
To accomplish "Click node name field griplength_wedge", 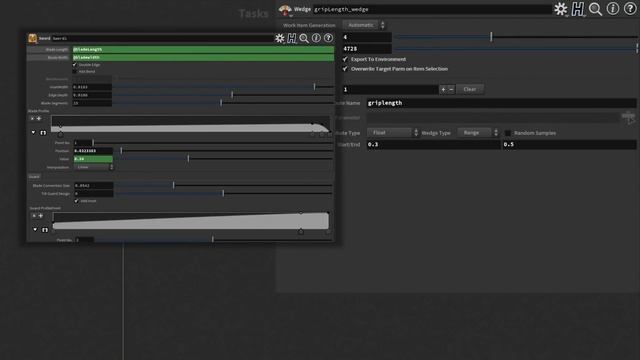I will [432, 9].
